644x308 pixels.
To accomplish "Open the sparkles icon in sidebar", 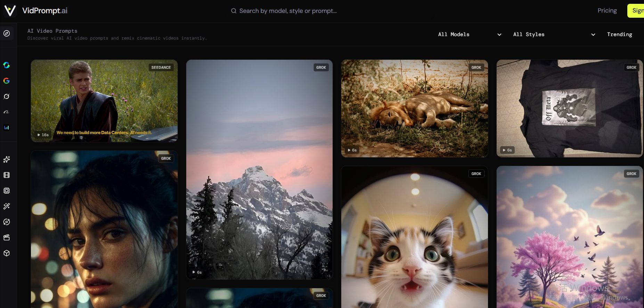I will (7, 159).
